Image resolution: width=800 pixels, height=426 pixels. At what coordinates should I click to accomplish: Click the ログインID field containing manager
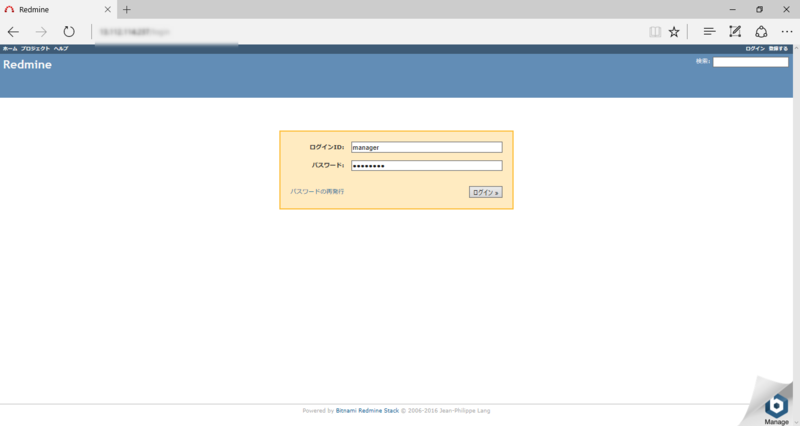[x=427, y=147]
